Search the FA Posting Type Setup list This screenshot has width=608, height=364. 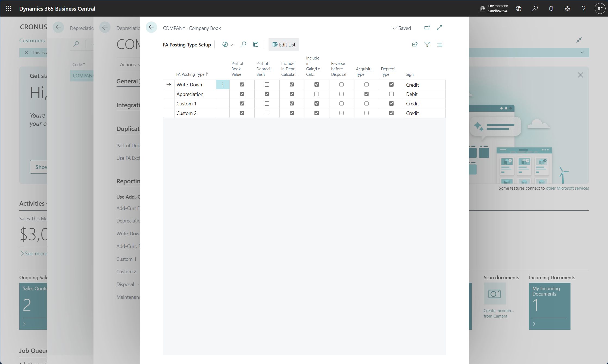243,44
